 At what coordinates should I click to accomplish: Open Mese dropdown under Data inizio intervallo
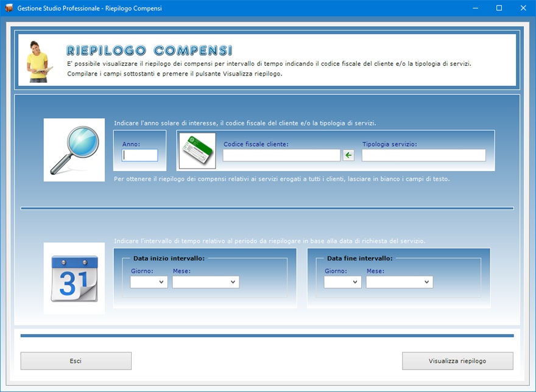coord(206,282)
